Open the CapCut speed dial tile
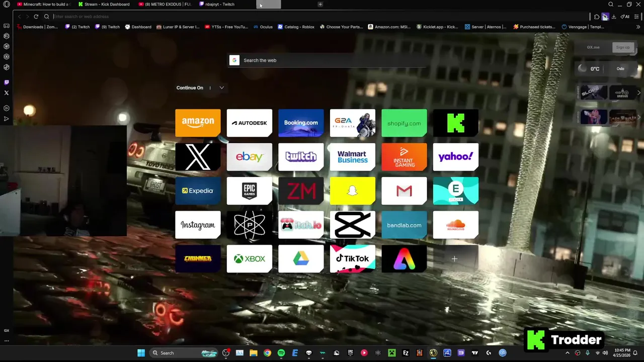The width and height of the screenshot is (644, 362). point(353,225)
